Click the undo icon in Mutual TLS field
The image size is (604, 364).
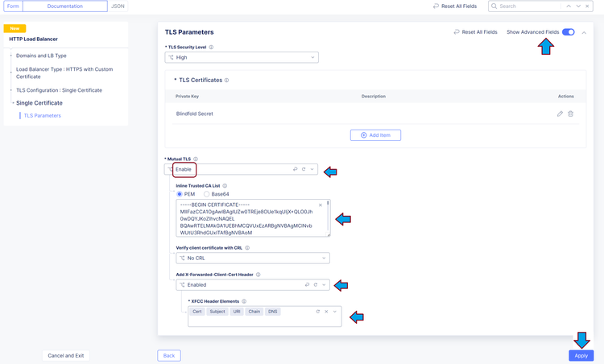tap(295, 169)
